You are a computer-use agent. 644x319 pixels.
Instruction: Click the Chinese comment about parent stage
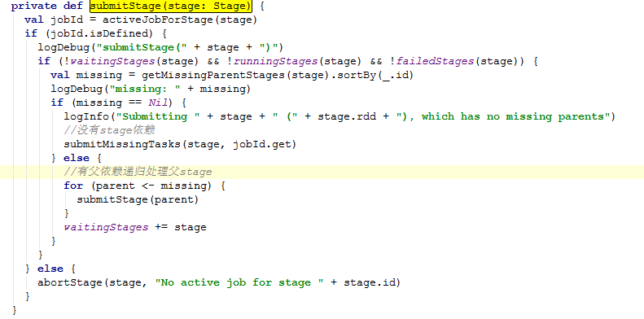(138, 172)
